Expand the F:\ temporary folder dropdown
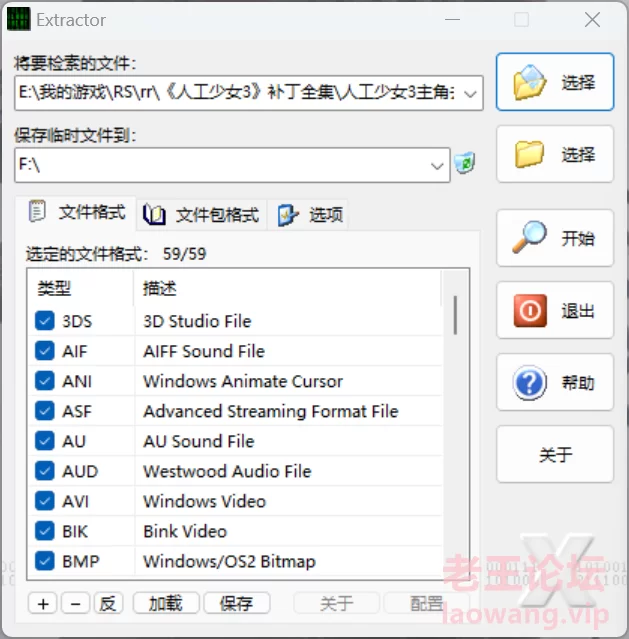 click(x=437, y=165)
